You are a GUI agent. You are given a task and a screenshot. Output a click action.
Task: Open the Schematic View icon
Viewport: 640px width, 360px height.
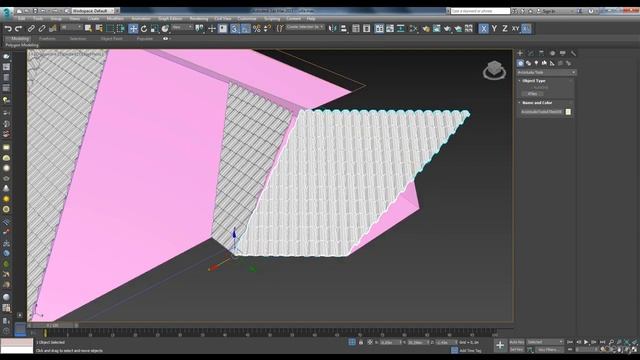pos(401,29)
